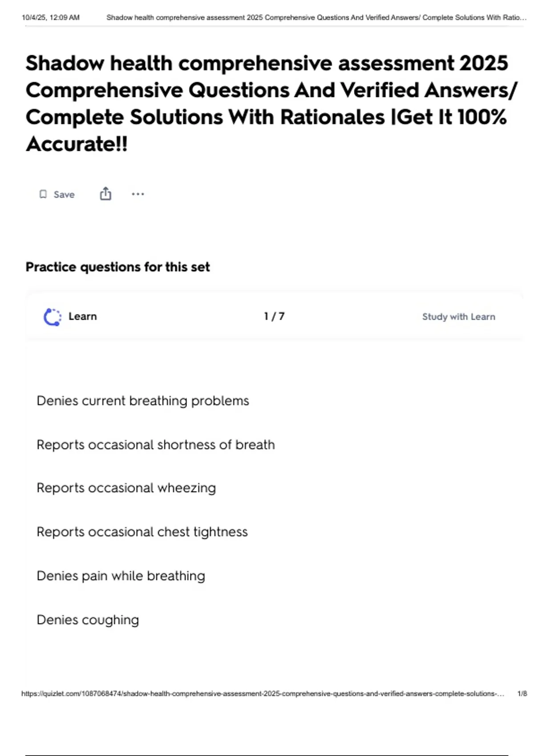Click the Learn mode circular icon
Image resolution: width=534 pixels, height=756 pixels.
pos(53,317)
